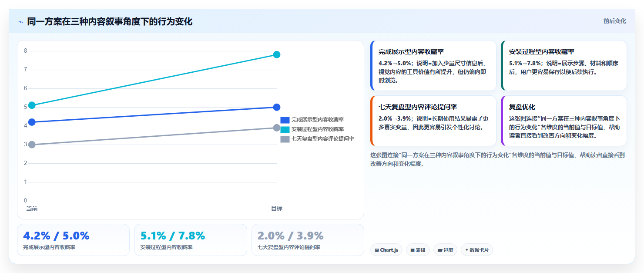Select the 2.0% / 3.9% stat card
This screenshot has width=644, height=273.
(x=308, y=240)
